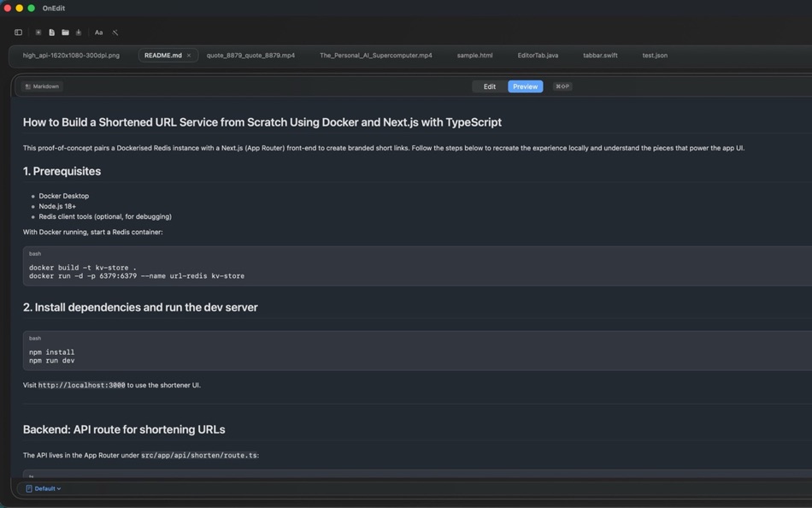Select the README.md tab
Screen dimensions: 812x508
(x=163, y=56)
